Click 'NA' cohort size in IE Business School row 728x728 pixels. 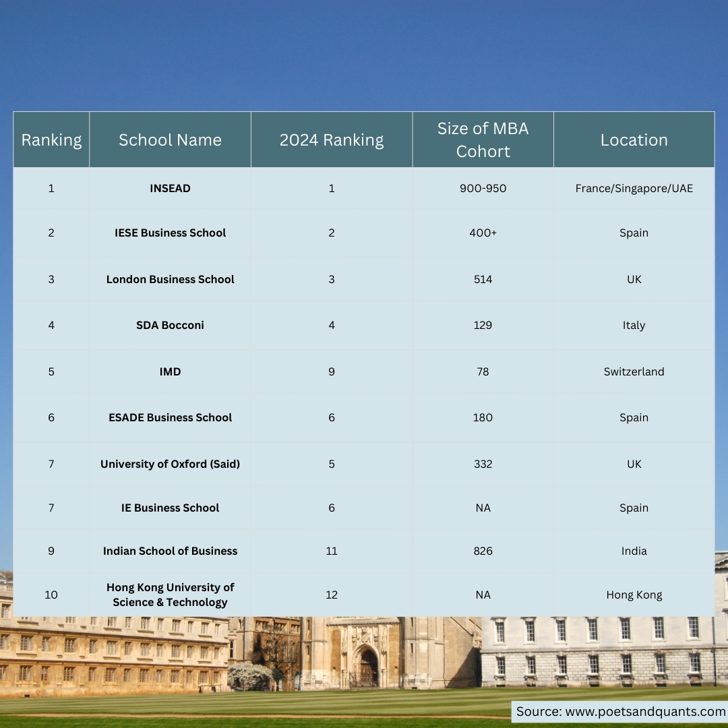tap(483, 508)
